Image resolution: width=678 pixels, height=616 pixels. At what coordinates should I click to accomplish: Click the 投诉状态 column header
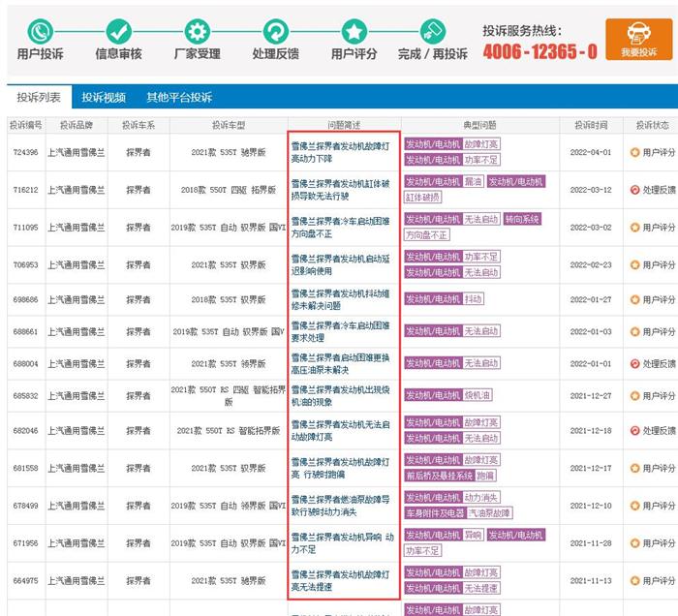[x=653, y=125]
